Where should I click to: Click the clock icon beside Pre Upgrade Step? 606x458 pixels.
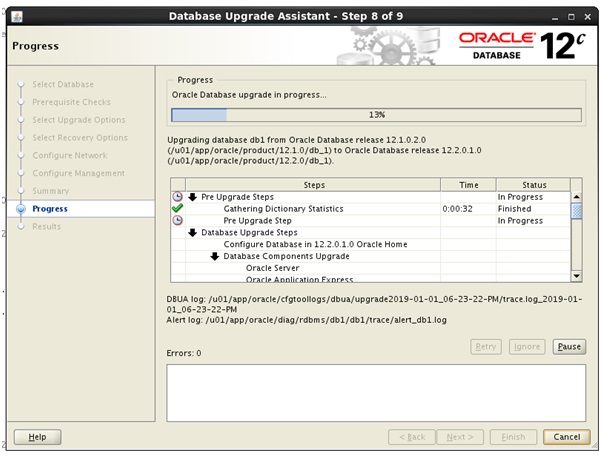coord(177,221)
